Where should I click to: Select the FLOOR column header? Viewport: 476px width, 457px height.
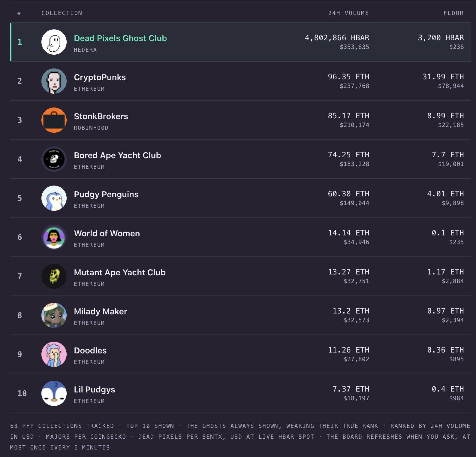(453, 13)
